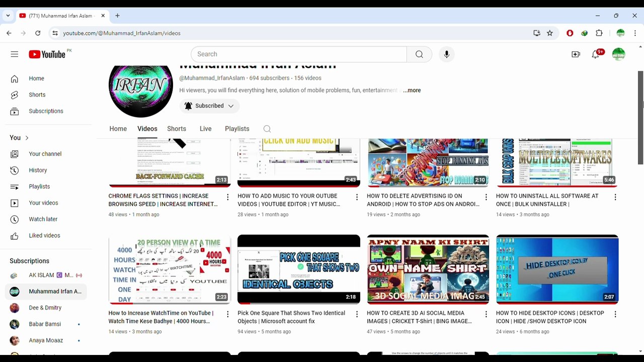Switch to the channel Playlists tab
644x362 pixels.
tap(237, 129)
